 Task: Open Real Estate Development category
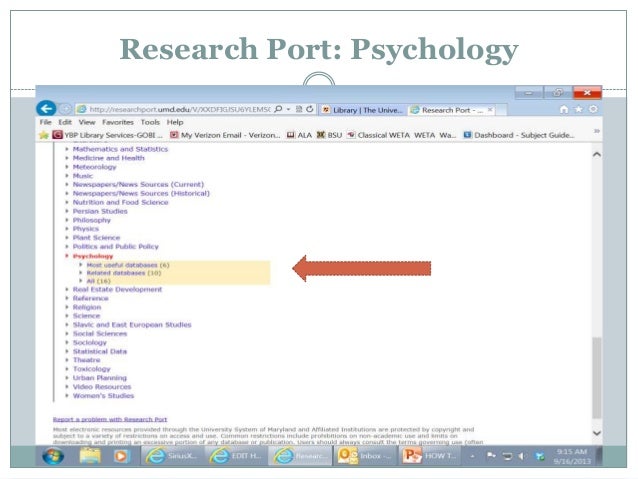117,289
